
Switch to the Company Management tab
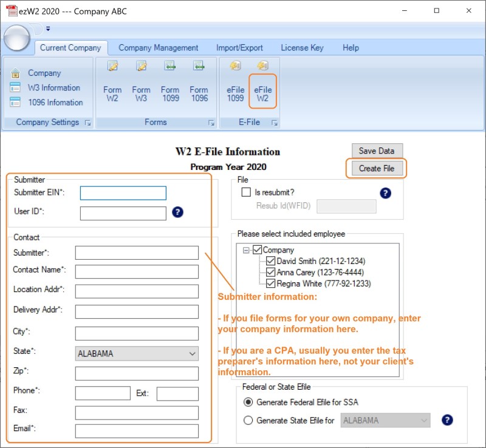[159, 47]
